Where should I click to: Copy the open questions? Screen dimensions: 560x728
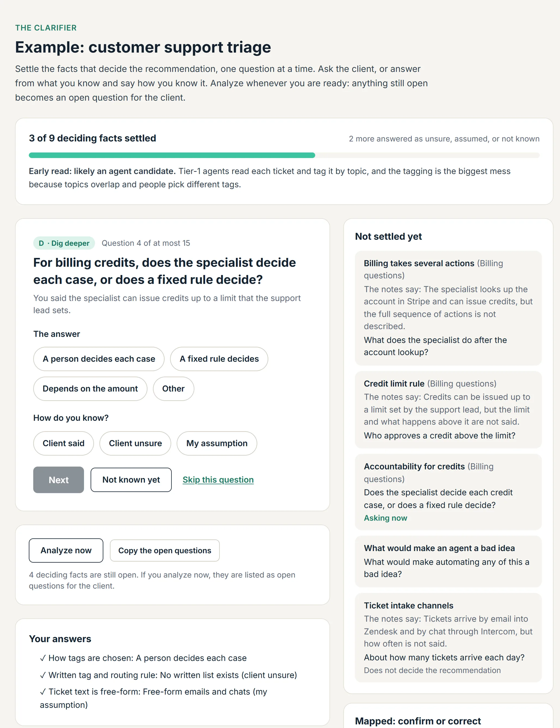click(165, 550)
